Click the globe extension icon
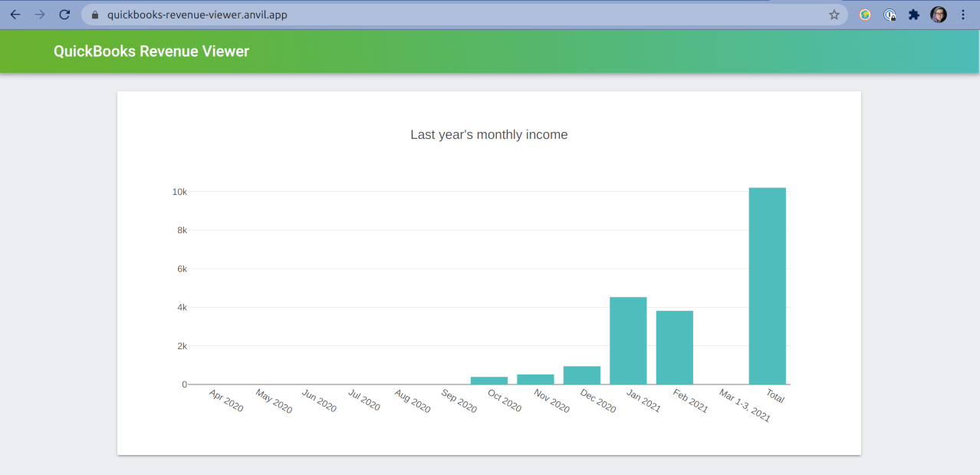Screen dimensions: 980x475 [865, 13]
